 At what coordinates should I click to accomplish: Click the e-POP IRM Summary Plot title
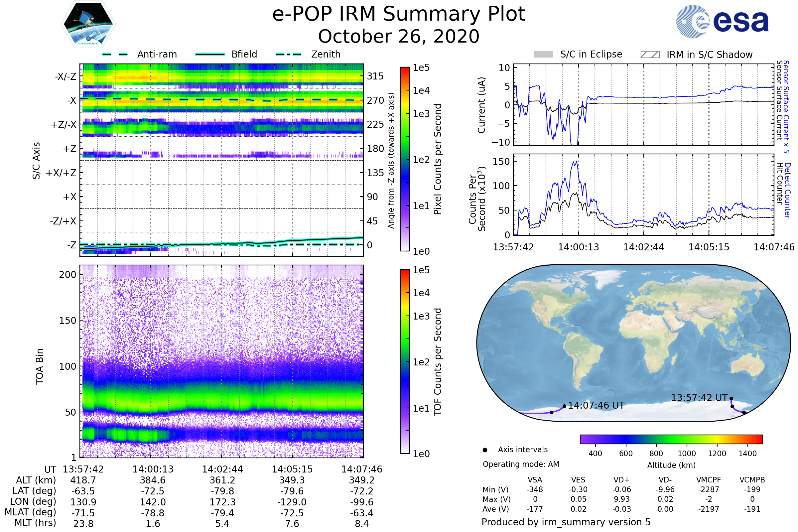tap(399, 14)
